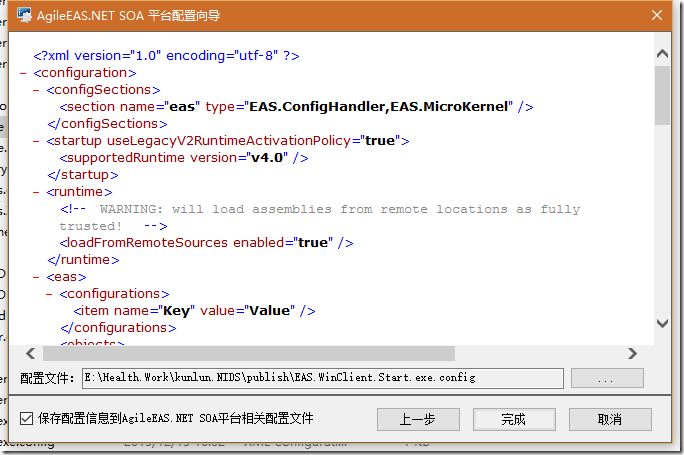Click the closing /runtime tag
Viewport: 684px width, 455px height.
pyautogui.click(x=83, y=260)
